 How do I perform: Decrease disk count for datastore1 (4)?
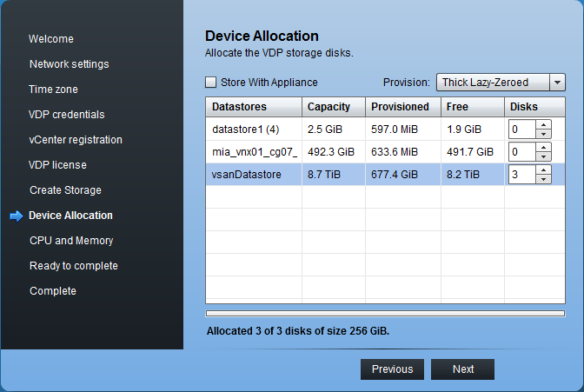click(544, 134)
